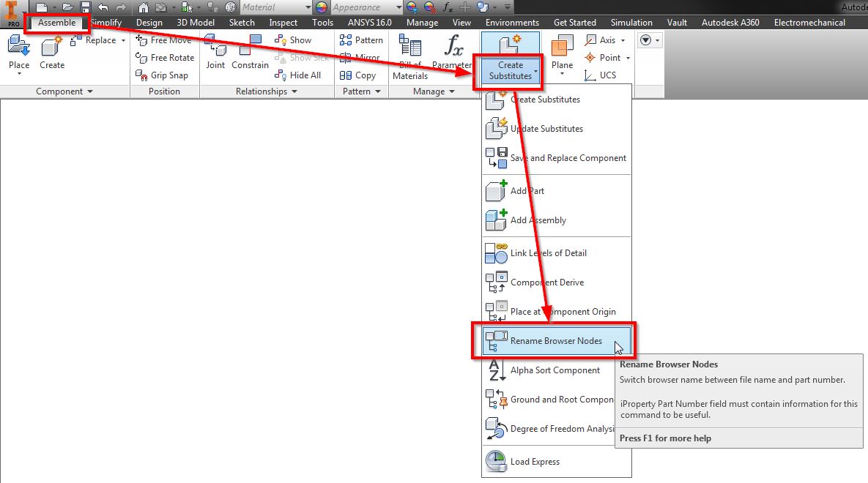868x483 pixels.
Task: Open the Vault tab
Action: click(677, 23)
